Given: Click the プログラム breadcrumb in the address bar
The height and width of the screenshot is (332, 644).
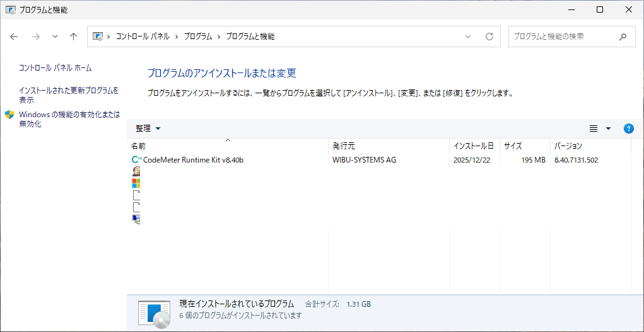Looking at the screenshot, I should [x=198, y=37].
